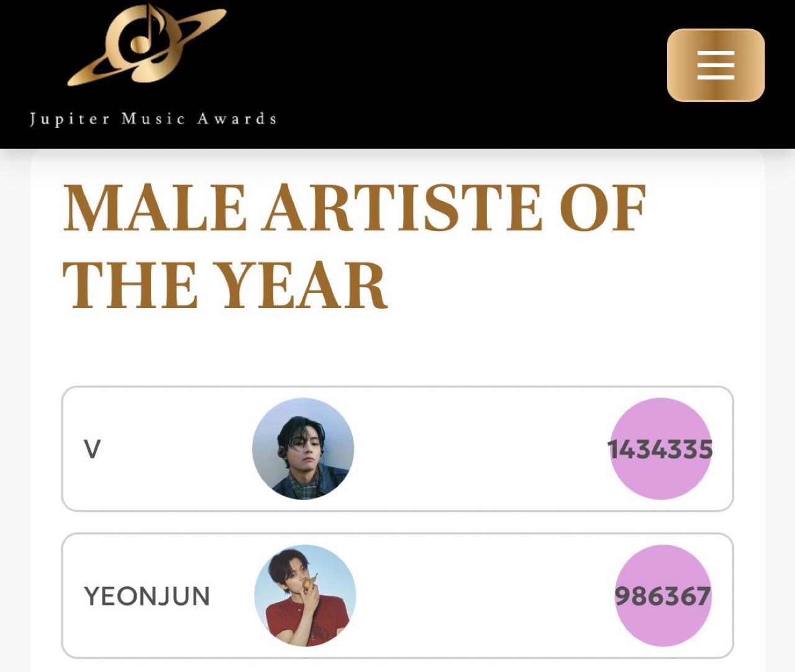
Task: Select the YEONJUN nominee name
Action: [147, 596]
